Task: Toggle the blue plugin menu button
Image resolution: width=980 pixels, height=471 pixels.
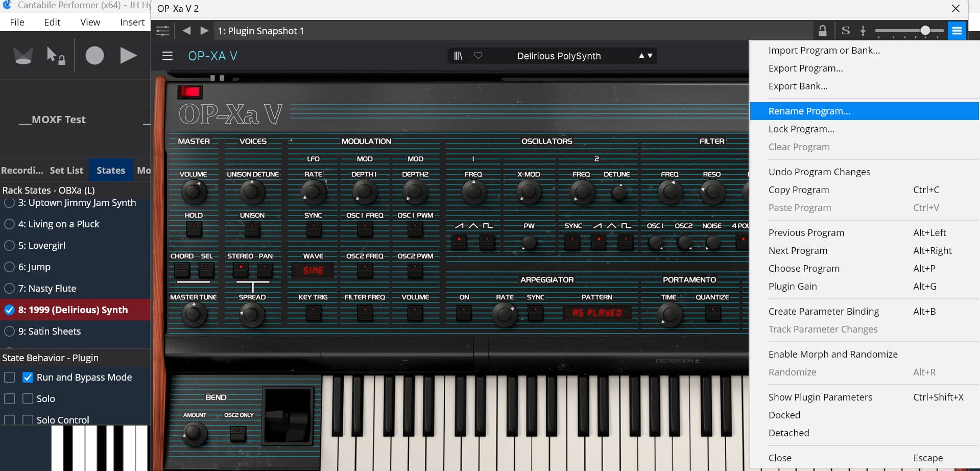Action: point(957,31)
